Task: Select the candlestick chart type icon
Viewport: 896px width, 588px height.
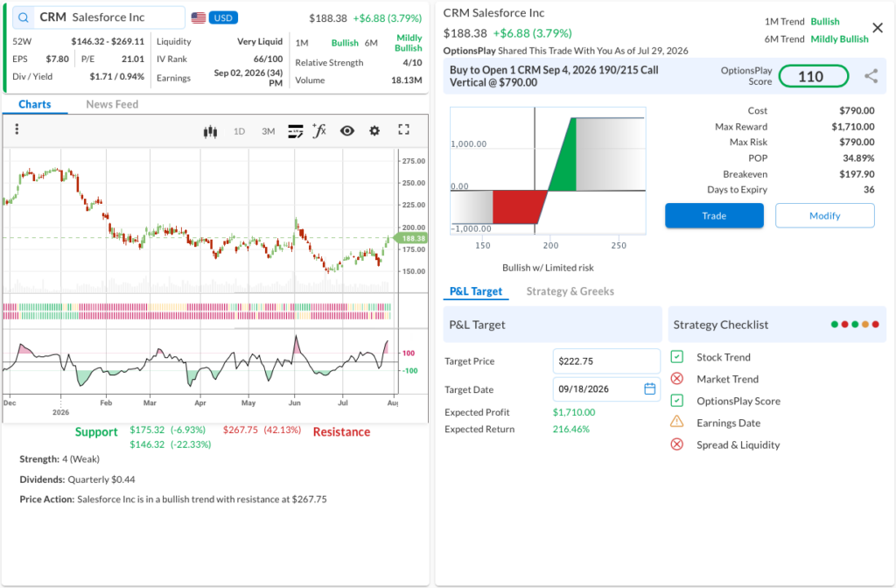Action: [x=210, y=131]
